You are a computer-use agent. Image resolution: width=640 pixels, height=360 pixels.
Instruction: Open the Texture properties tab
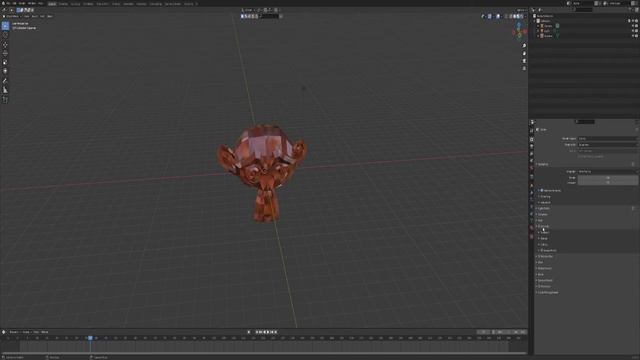(531, 236)
